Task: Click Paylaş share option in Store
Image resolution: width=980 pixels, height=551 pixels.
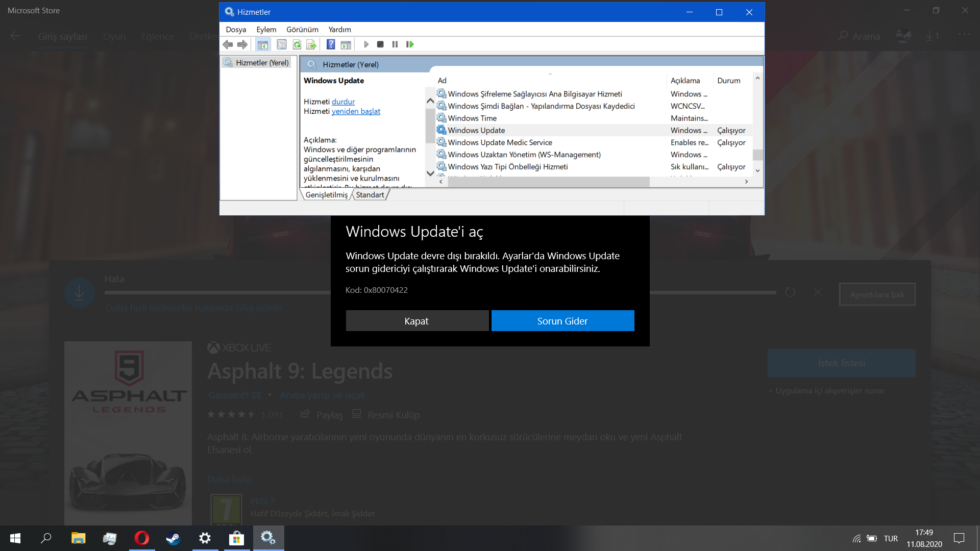Action: pos(322,415)
